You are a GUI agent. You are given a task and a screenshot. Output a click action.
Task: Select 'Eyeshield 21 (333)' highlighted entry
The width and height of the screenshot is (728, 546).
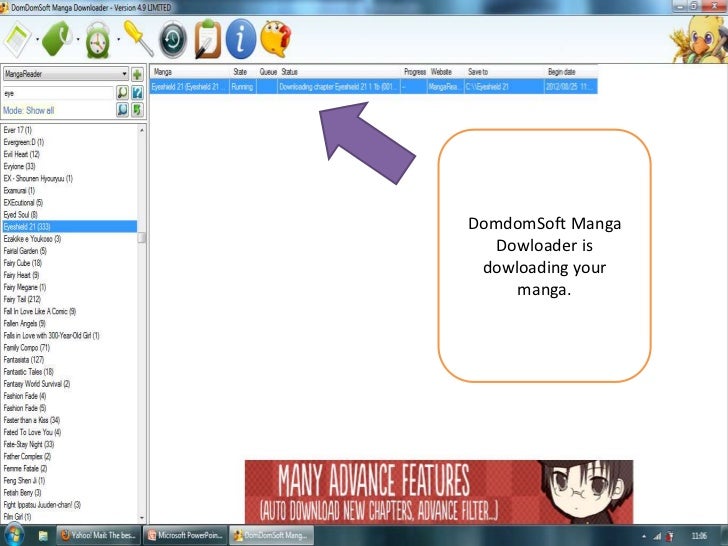coord(70,227)
